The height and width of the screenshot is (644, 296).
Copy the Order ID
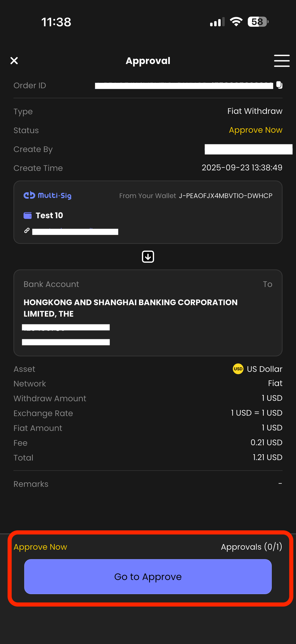point(279,85)
